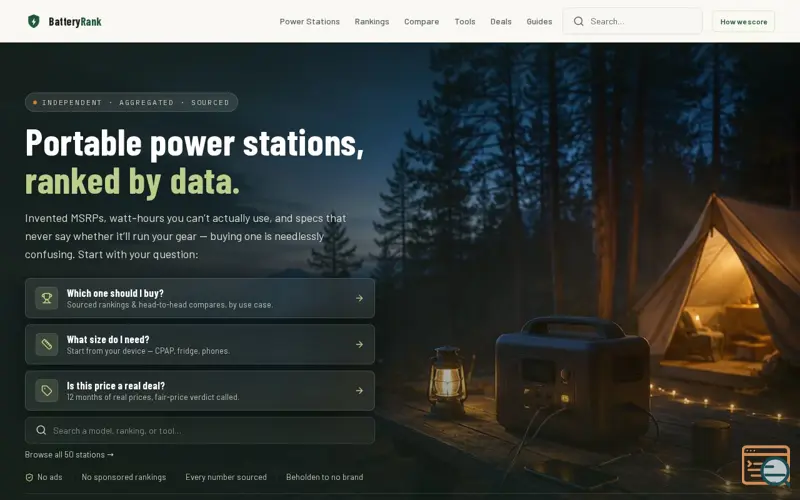This screenshot has width=800, height=500.
Task: Open the Power Stations menu
Action: [309, 21]
